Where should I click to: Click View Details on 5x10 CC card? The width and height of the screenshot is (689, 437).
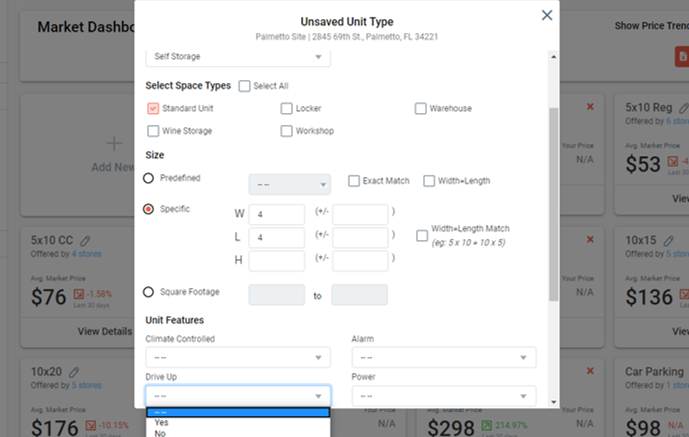pyautogui.click(x=105, y=331)
